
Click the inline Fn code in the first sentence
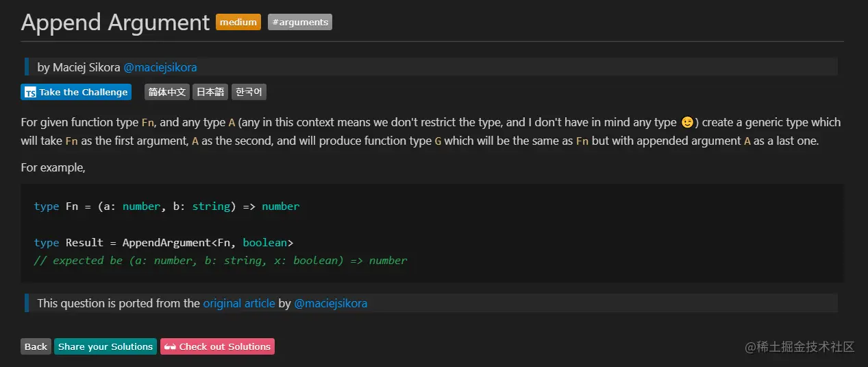tap(148, 123)
